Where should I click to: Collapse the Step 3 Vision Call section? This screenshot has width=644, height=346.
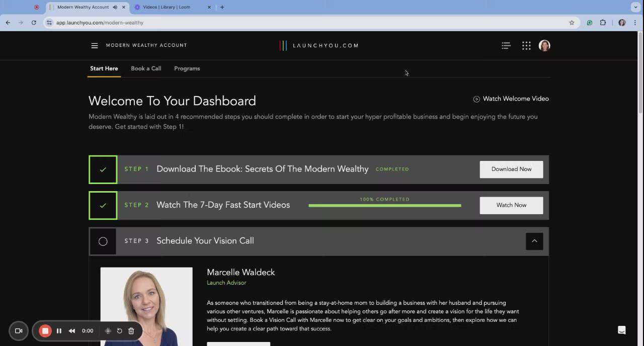(534, 241)
